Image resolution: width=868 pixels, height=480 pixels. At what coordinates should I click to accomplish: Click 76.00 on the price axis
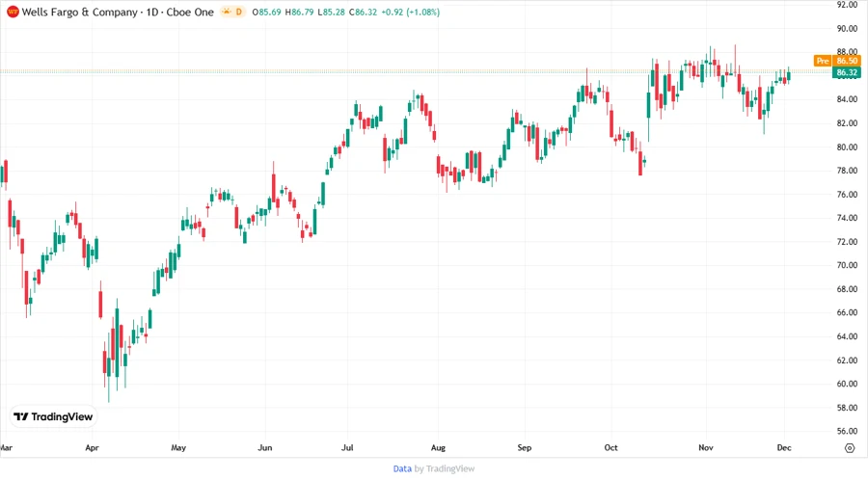pyautogui.click(x=847, y=195)
